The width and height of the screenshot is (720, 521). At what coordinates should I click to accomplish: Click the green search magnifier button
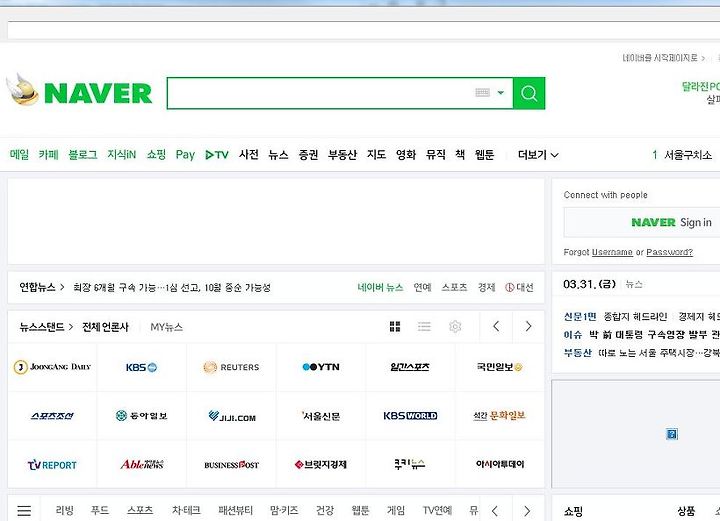(529, 93)
